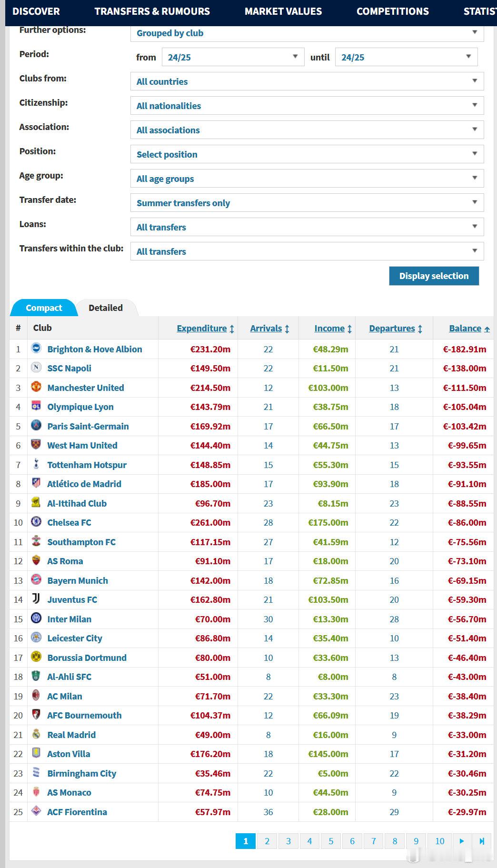Click the AC Milan club crest
This screenshot has width=497, height=868.
36,695
